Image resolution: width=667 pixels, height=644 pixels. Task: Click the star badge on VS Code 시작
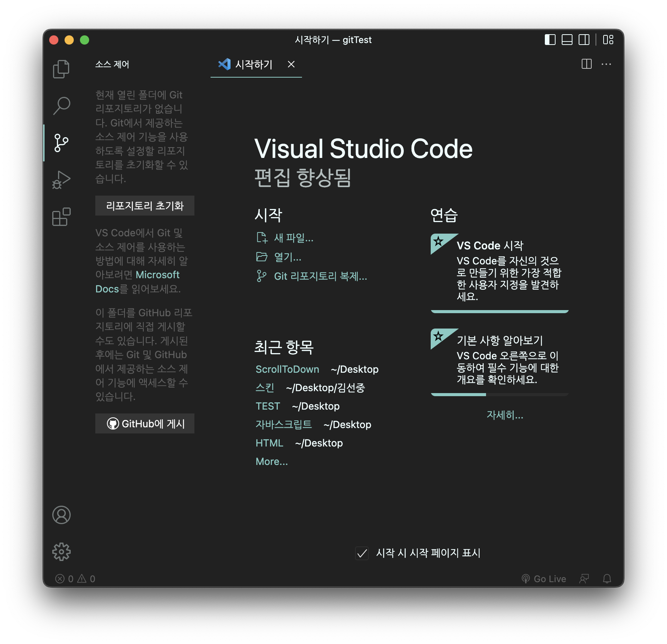tap(438, 241)
